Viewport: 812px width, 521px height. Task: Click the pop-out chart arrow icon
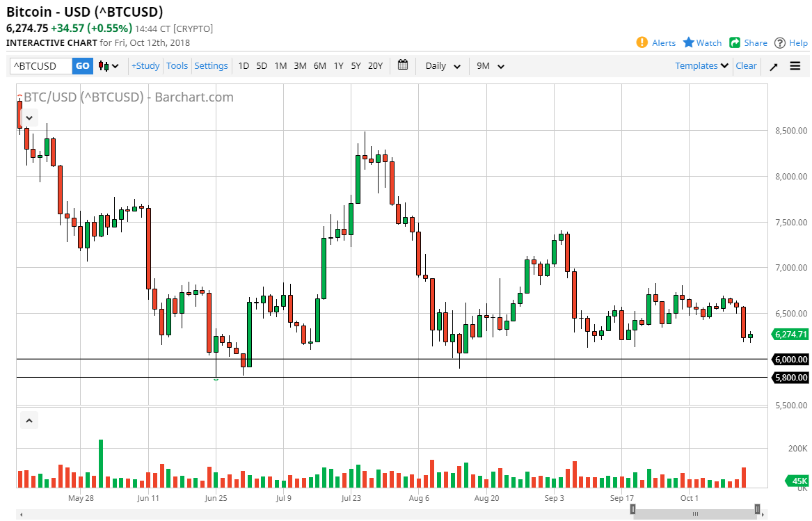pos(774,65)
